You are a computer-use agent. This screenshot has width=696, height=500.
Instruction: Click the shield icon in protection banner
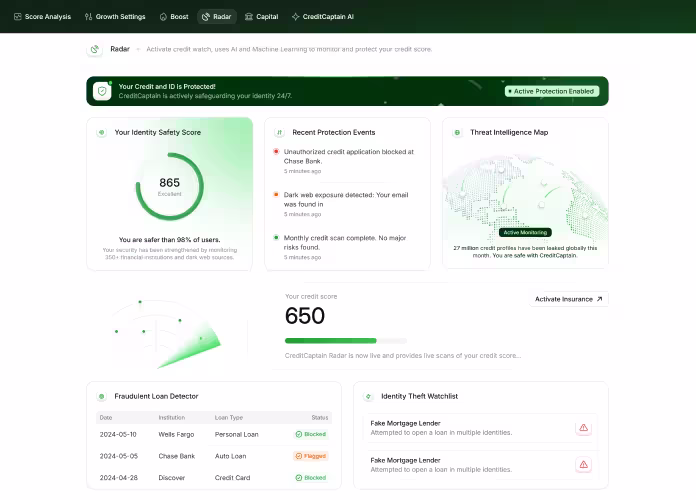point(102,91)
